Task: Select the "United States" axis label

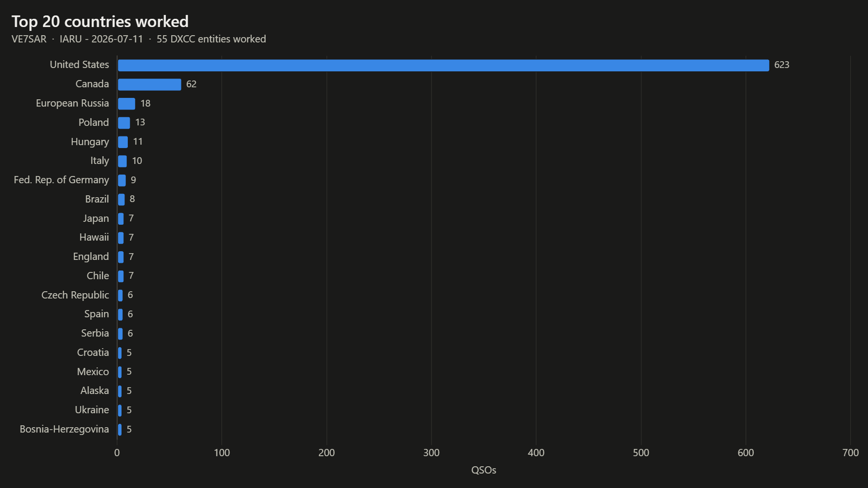Action: click(x=80, y=65)
